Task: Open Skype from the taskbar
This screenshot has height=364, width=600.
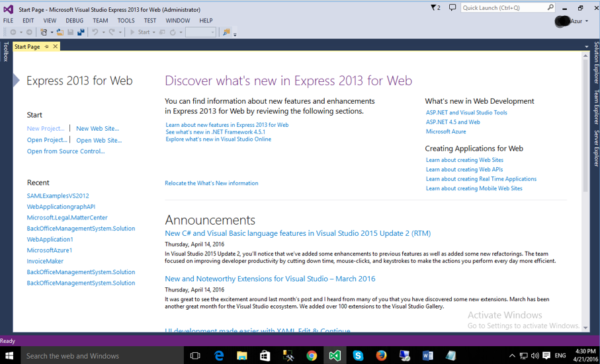Action: coord(358,355)
